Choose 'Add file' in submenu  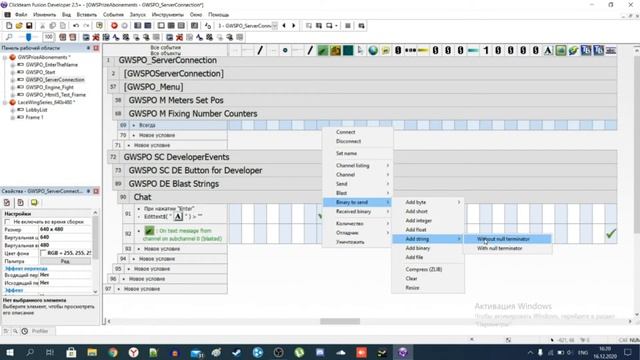click(x=428, y=257)
